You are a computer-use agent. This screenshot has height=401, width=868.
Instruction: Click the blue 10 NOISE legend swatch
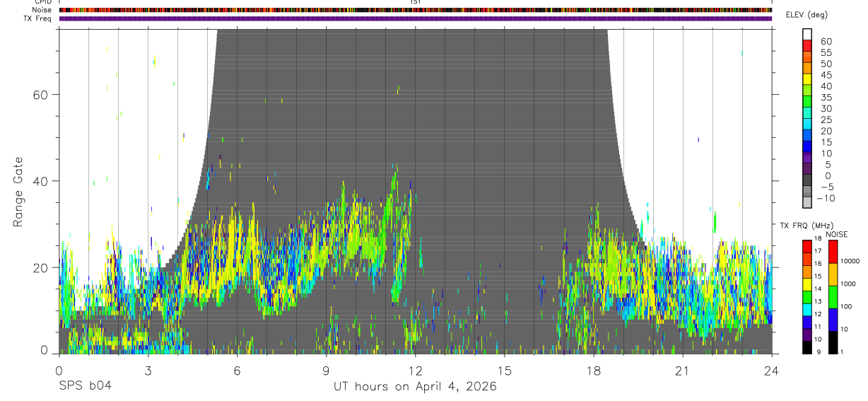pyautogui.click(x=833, y=320)
